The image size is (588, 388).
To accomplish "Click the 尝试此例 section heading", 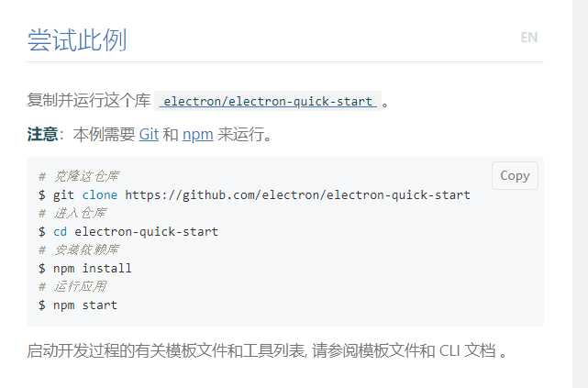I will click(x=77, y=39).
